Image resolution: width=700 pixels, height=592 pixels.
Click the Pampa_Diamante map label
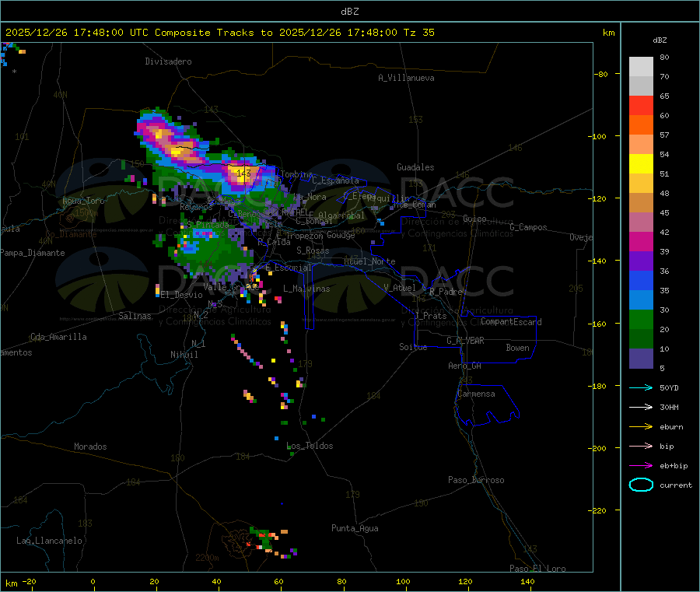click(32, 253)
